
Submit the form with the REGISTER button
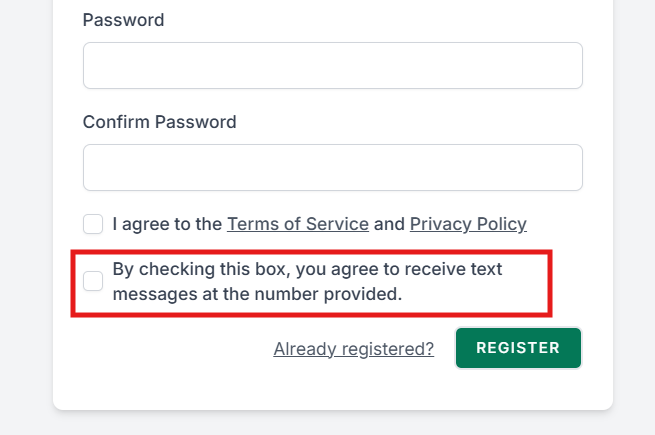click(x=518, y=348)
